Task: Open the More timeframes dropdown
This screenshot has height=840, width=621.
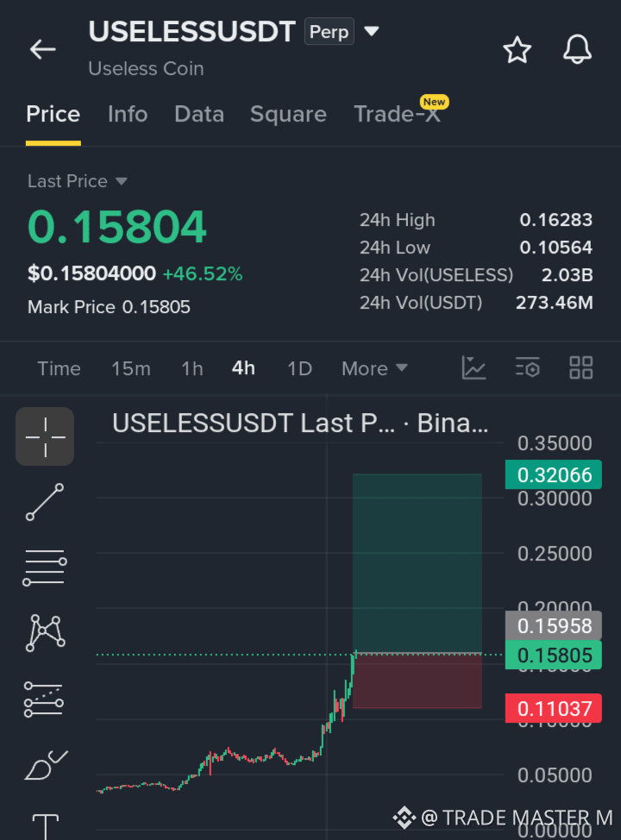Action: [x=374, y=368]
